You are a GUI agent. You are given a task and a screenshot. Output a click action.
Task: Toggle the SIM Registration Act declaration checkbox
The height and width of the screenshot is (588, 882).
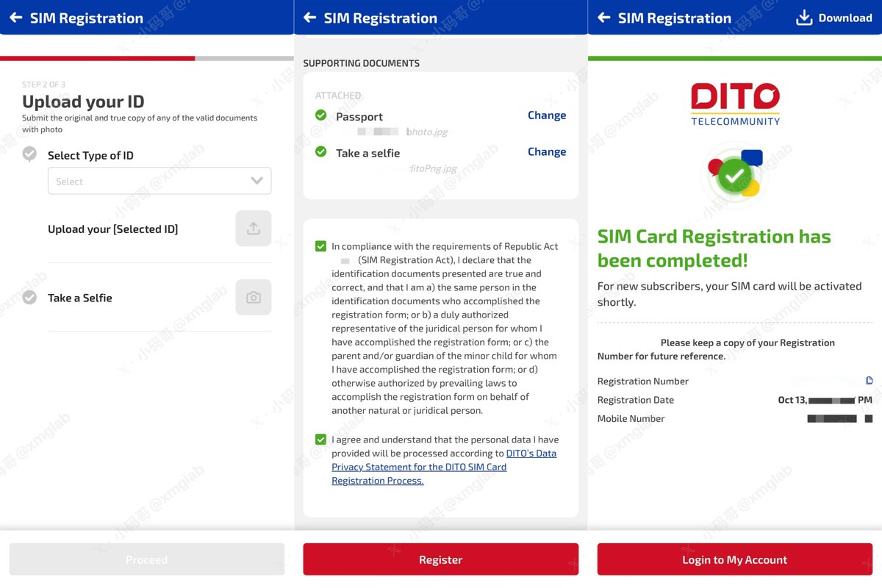click(320, 246)
